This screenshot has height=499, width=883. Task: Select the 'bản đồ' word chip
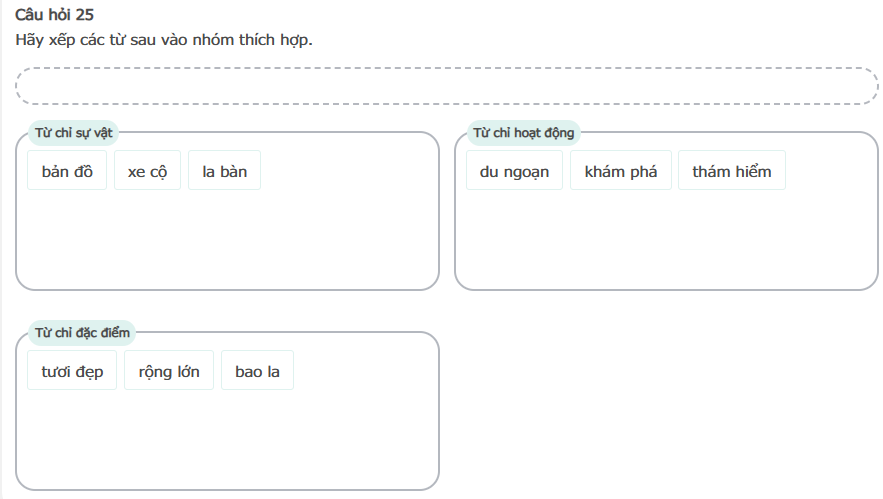pyautogui.click(x=67, y=171)
